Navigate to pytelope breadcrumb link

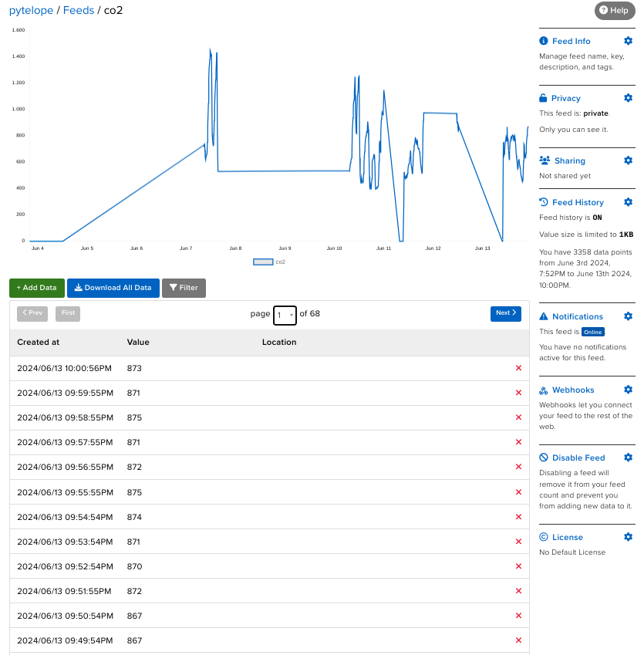[31, 10]
